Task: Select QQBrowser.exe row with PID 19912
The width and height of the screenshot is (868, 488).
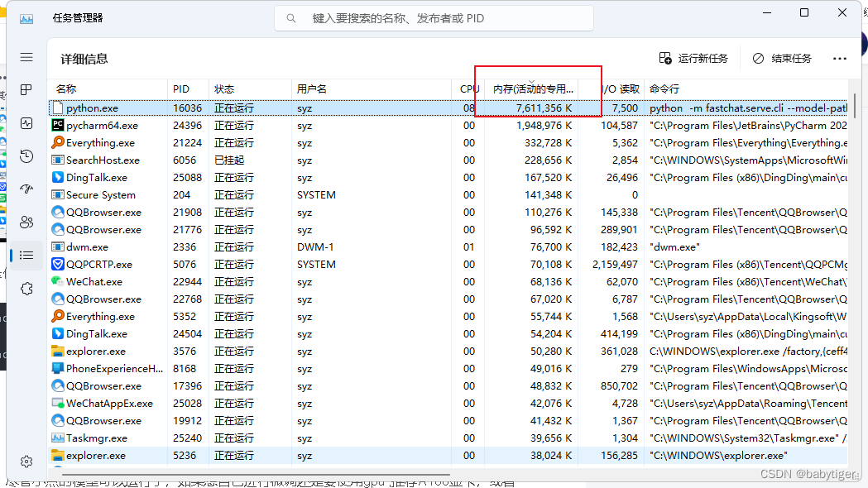Action: click(x=448, y=421)
